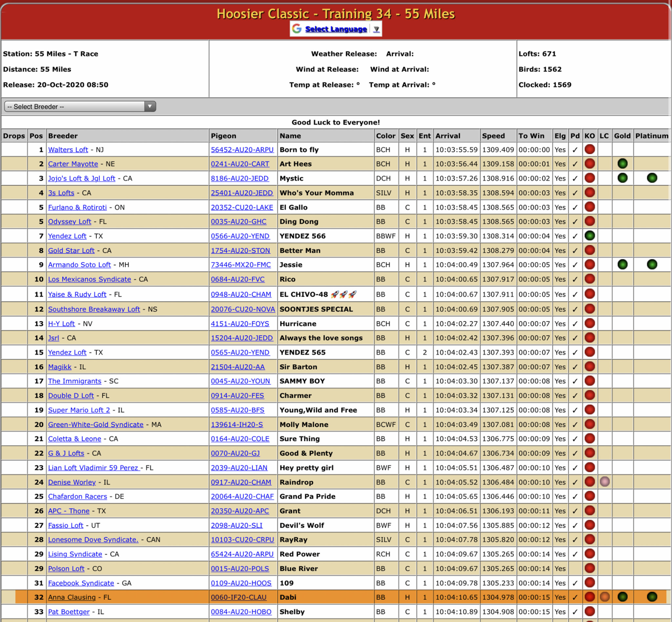Open the Southshore Breakaway Loft link
This screenshot has height=622, width=672.
(x=94, y=309)
